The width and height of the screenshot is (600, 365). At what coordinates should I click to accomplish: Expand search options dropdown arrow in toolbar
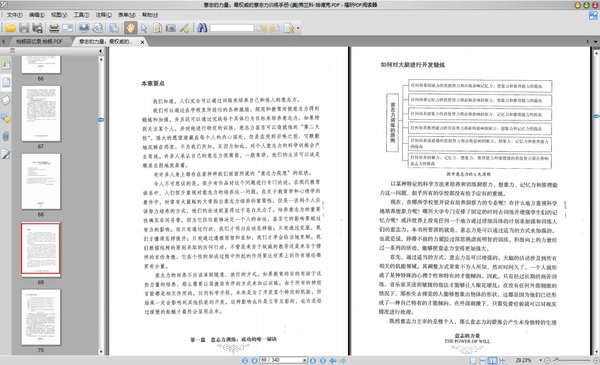point(298,28)
